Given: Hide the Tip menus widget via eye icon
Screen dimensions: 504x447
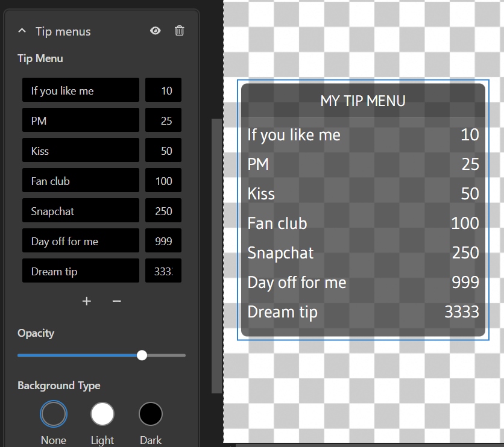Looking at the screenshot, I should 155,30.
